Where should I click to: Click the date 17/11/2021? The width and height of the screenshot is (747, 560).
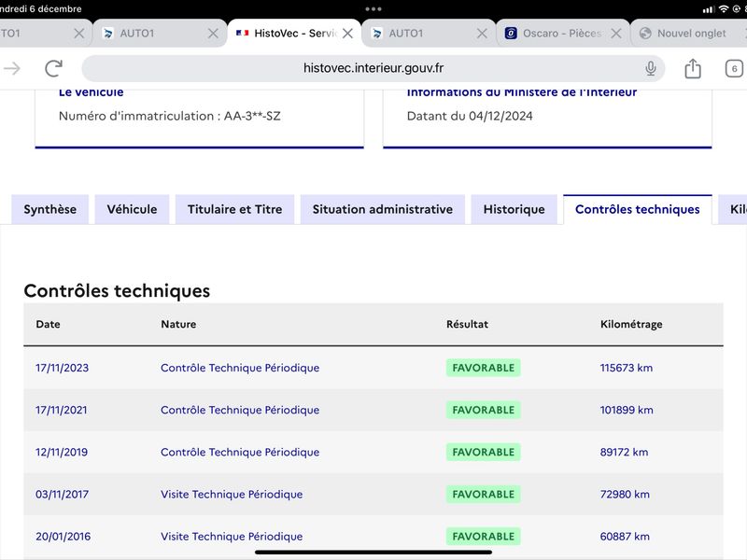[x=61, y=410]
